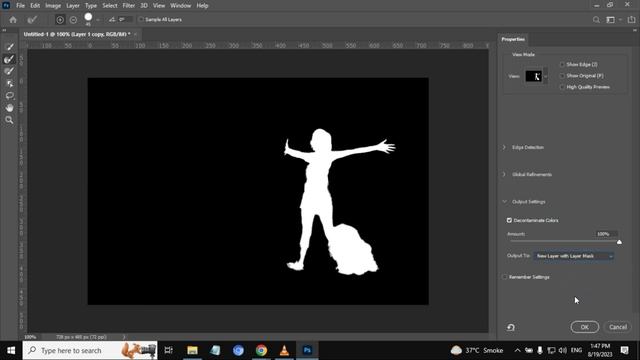
Task: Open Task View on the taskbar
Action: (x=169, y=350)
